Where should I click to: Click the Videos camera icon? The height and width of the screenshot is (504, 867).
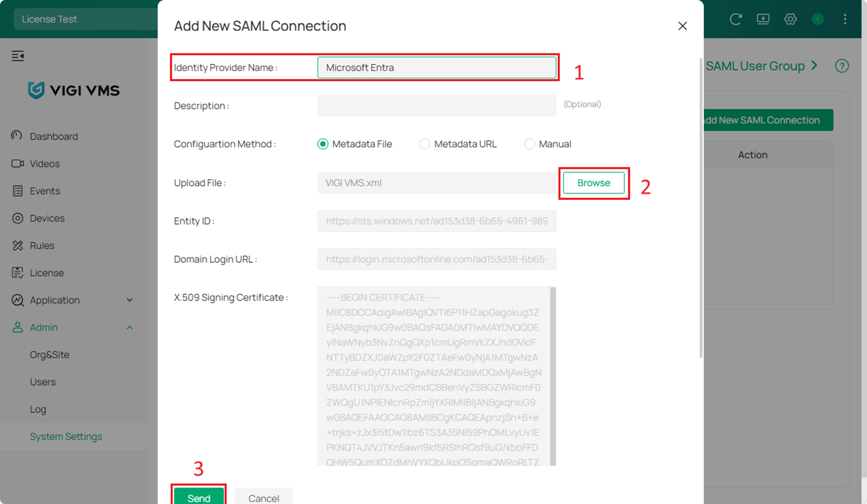17,163
